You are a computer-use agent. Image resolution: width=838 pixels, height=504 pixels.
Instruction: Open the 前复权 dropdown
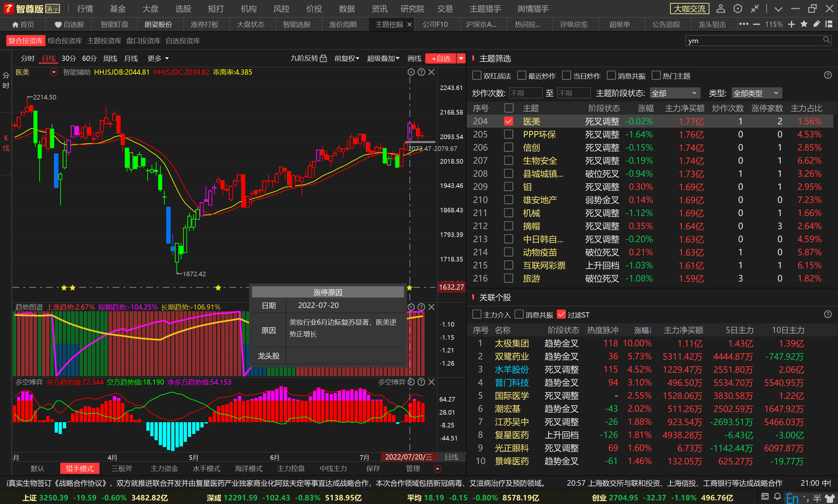347,58
